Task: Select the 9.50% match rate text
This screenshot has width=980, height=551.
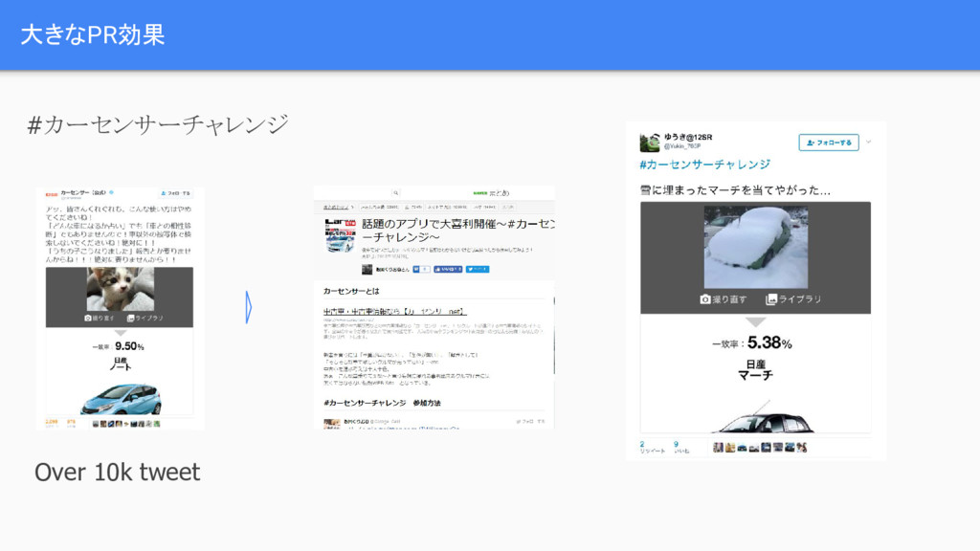Action: [x=129, y=346]
